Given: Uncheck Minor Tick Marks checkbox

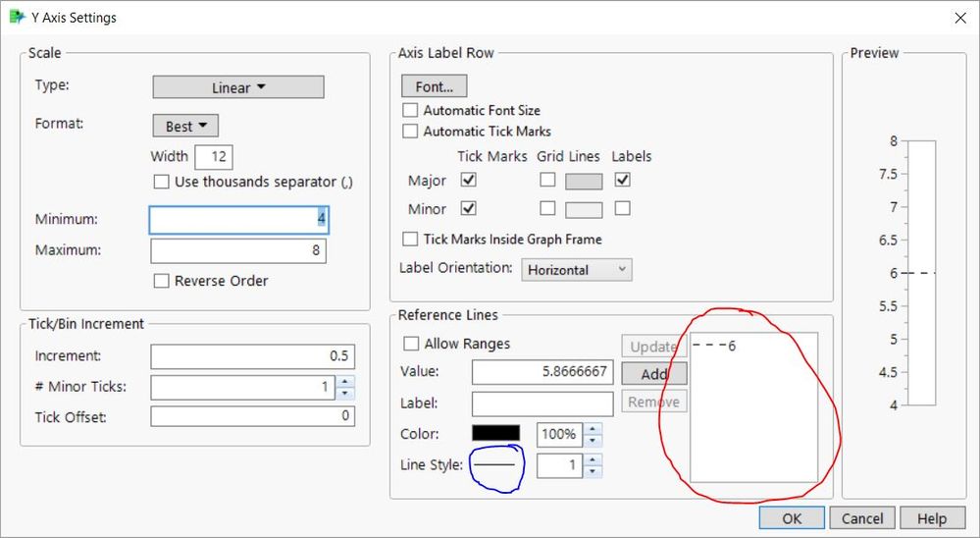Looking at the screenshot, I should pyautogui.click(x=468, y=208).
